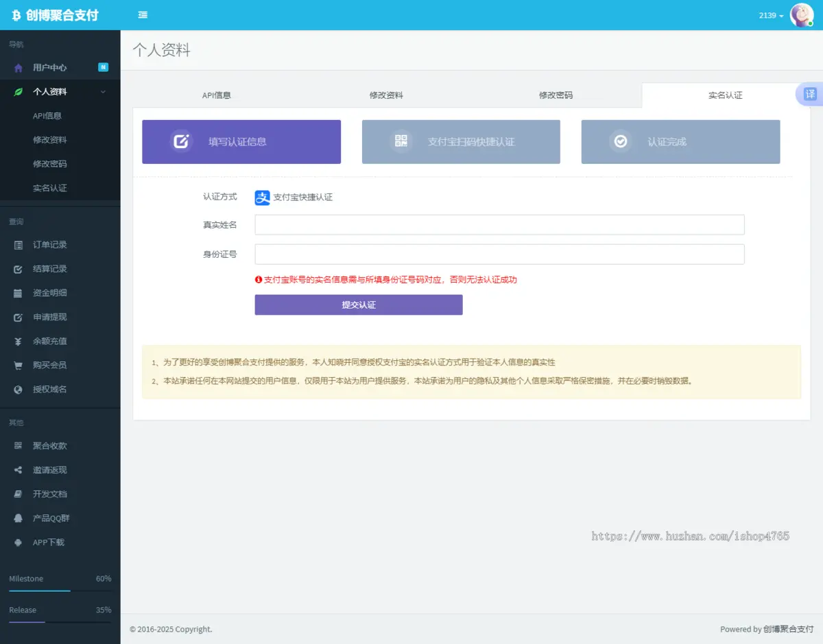The width and height of the screenshot is (823, 644).
Task: Open the 2139 account dropdown
Action: click(x=771, y=15)
